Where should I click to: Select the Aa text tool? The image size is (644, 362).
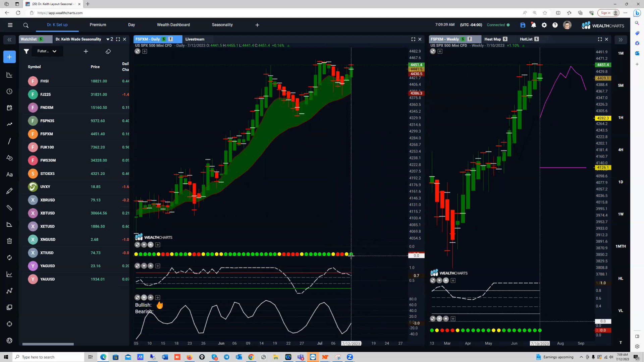coord(9,175)
